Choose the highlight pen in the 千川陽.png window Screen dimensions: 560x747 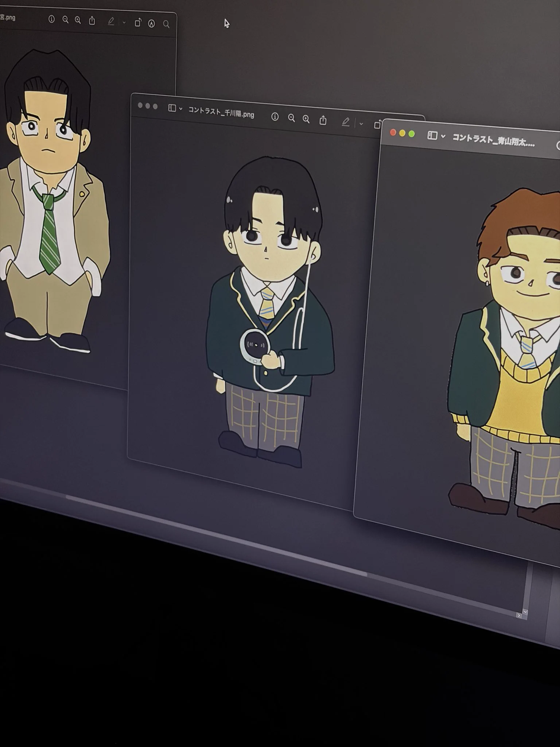pos(346,122)
